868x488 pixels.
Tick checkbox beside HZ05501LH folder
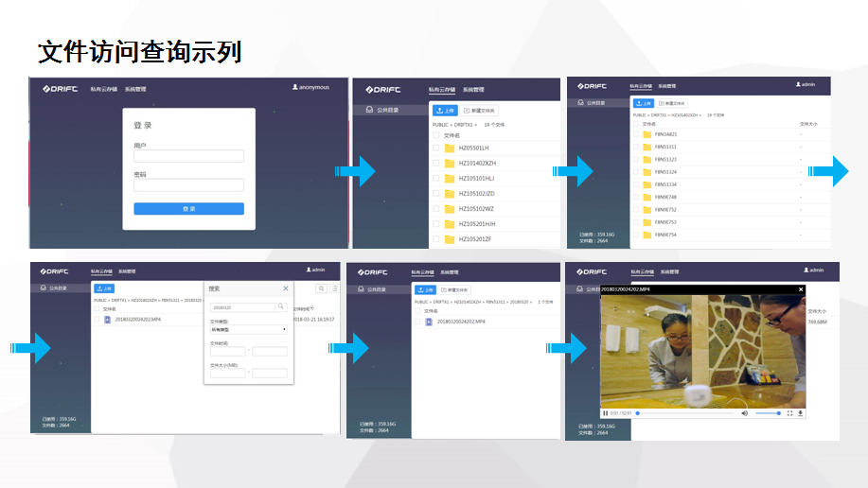click(x=435, y=148)
